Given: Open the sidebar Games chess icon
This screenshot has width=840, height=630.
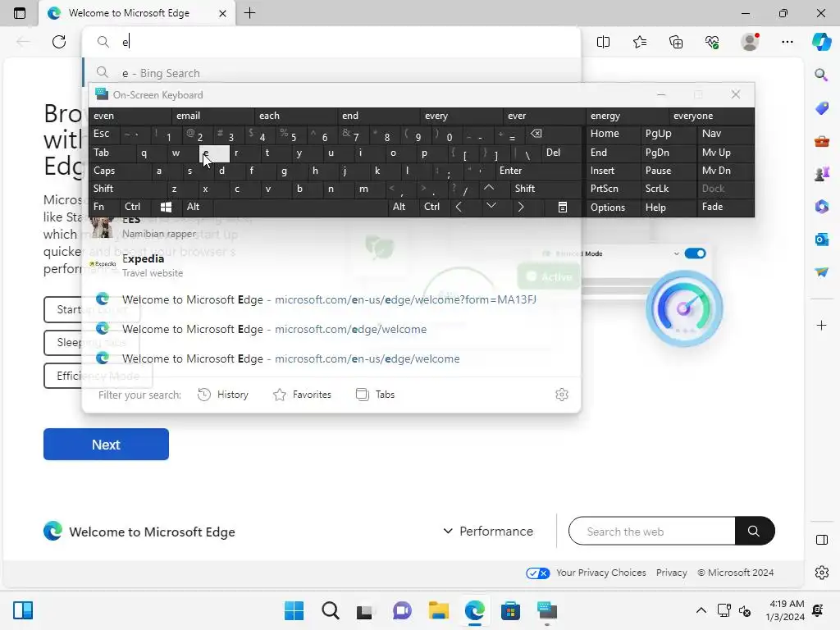Looking at the screenshot, I should (x=822, y=174).
